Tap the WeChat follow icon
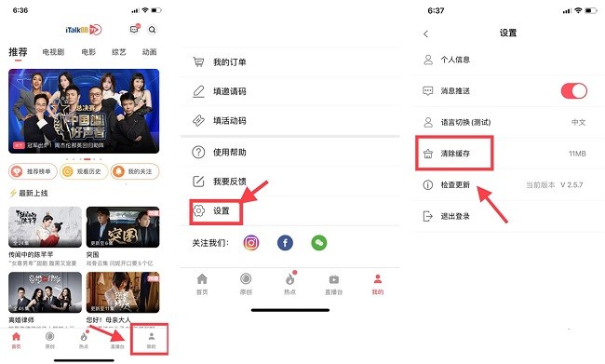 (x=319, y=243)
